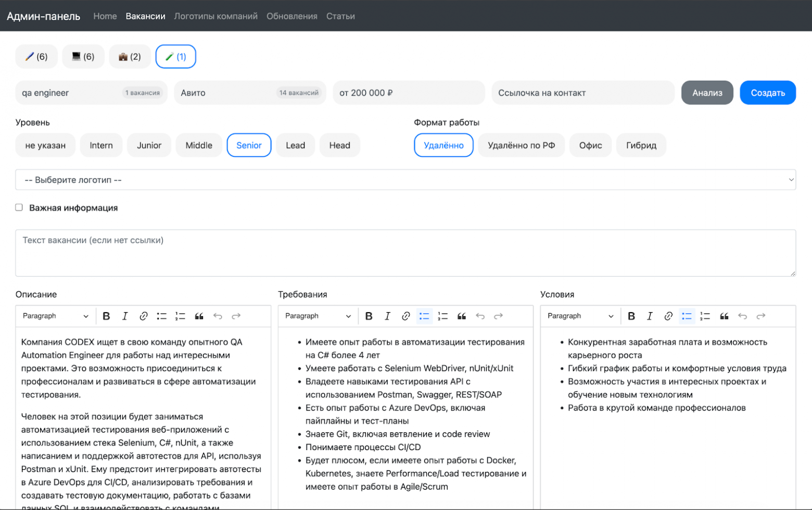812x510 pixels.
Task: Open the Paragraph style dropdown in Описание
Action: tap(54, 316)
